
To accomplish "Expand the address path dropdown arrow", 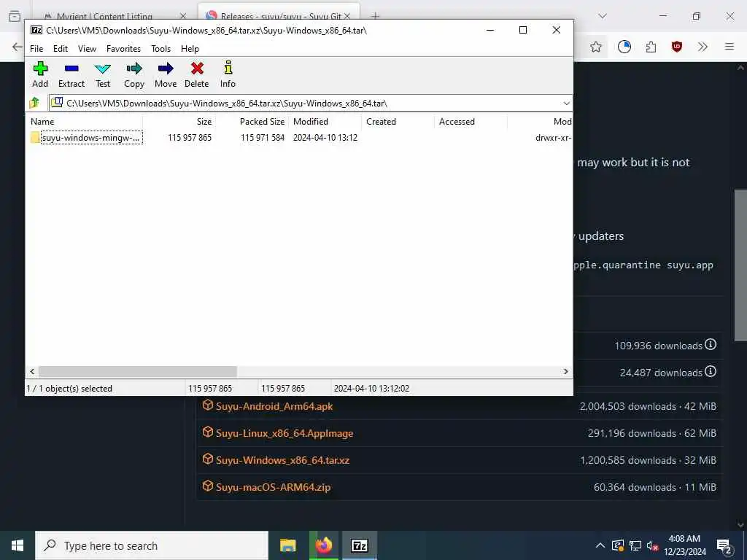I will tap(566, 103).
